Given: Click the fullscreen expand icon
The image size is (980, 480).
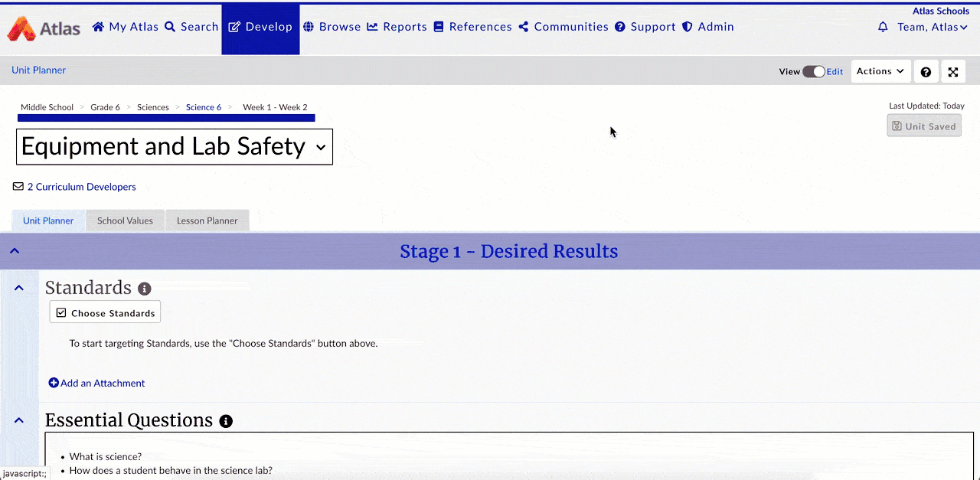Looking at the screenshot, I should (x=953, y=72).
